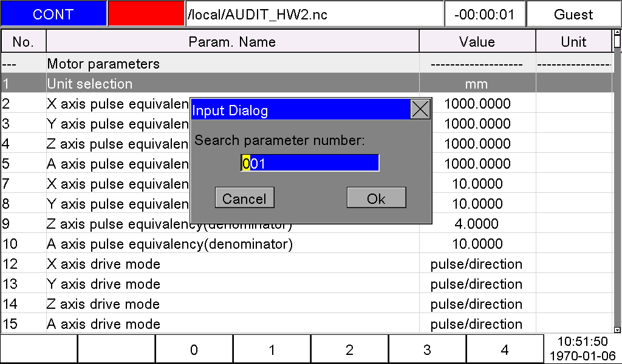Select A axis drive mode row
622x364 pixels.
(x=307, y=323)
